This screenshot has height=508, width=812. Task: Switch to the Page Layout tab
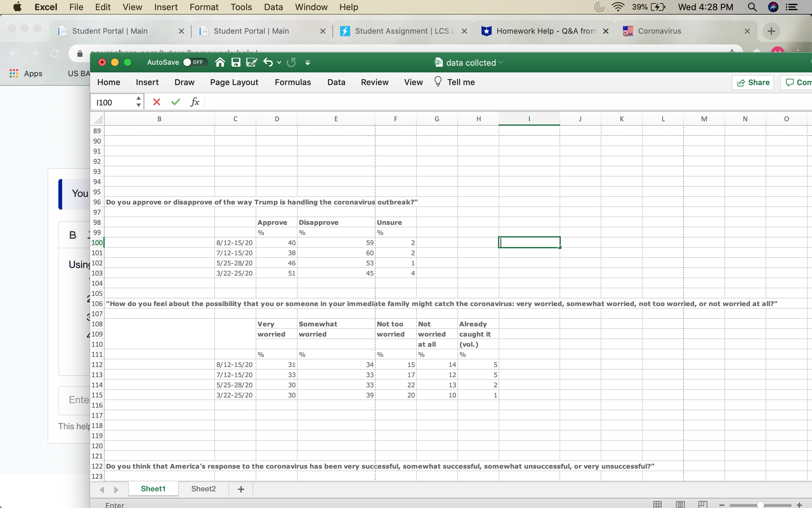pyautogui.click(x=234, y=82)
